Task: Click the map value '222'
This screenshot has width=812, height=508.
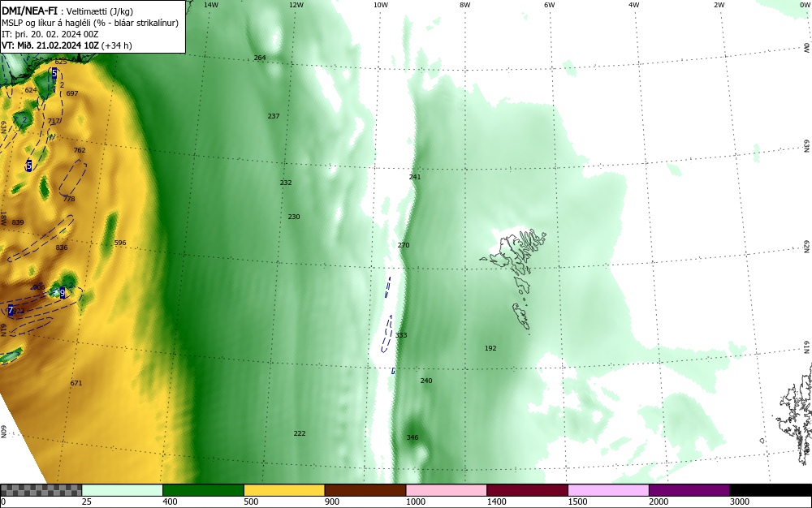Action: pos(300,433)
